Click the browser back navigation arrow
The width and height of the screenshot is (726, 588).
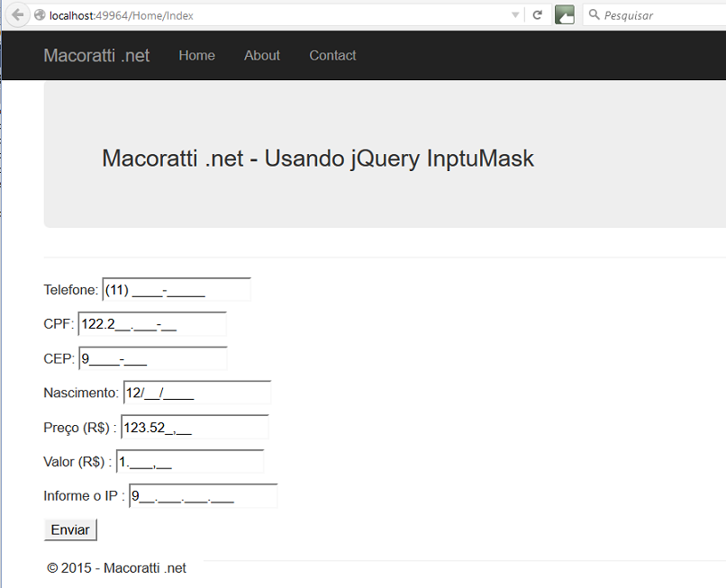[15, 14]
